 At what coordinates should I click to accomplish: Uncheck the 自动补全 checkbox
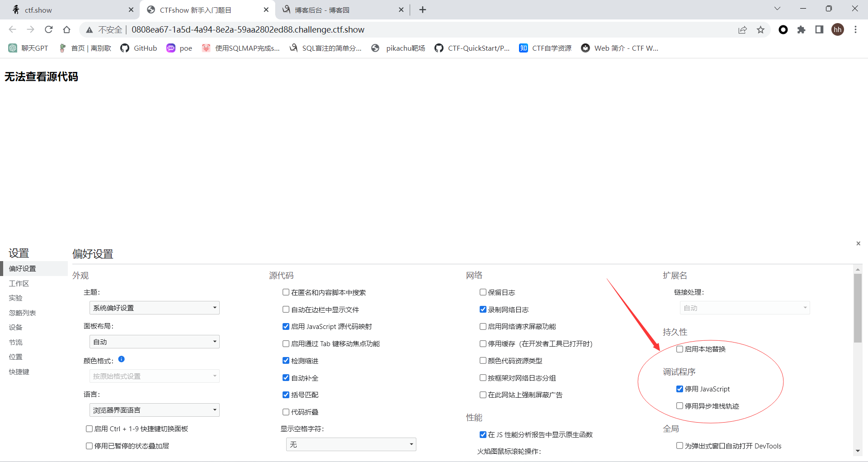click(286, 378)
